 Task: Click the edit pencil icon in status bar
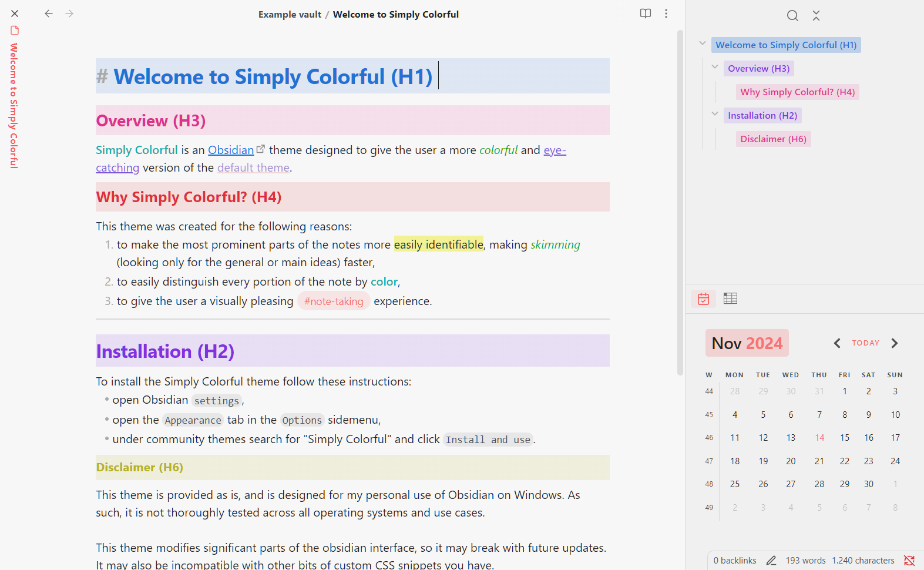point(771,561)
